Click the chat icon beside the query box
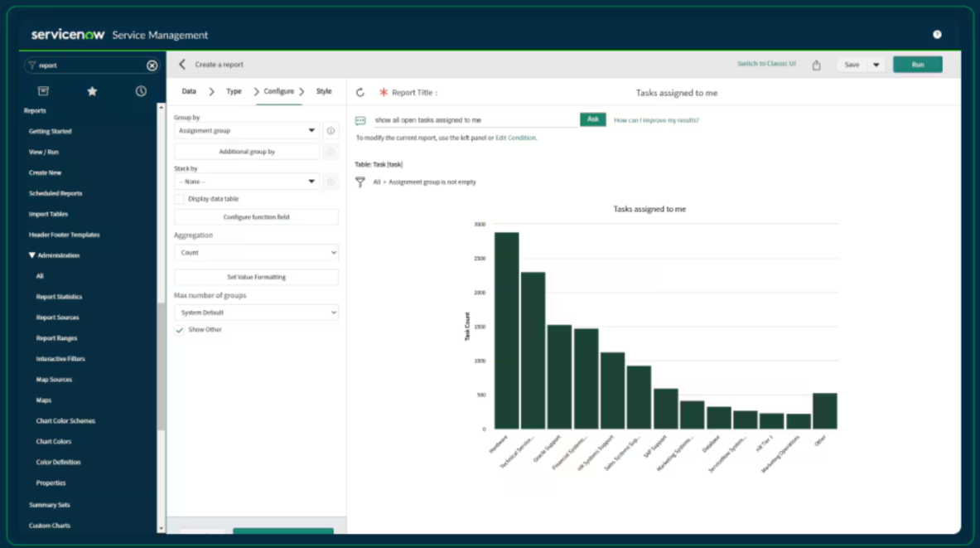Viewport: 980px width, 548px height. pyautogui.click(x=360, y=120)
